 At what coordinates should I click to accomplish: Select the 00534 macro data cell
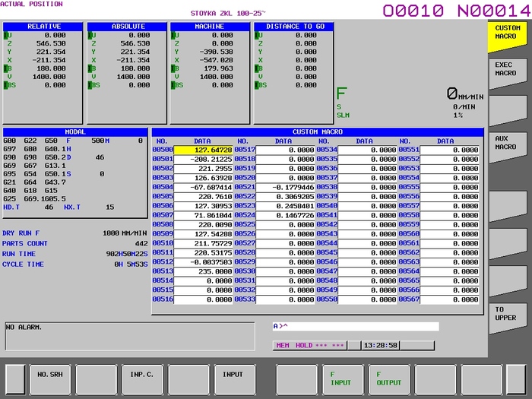[366, 150]
